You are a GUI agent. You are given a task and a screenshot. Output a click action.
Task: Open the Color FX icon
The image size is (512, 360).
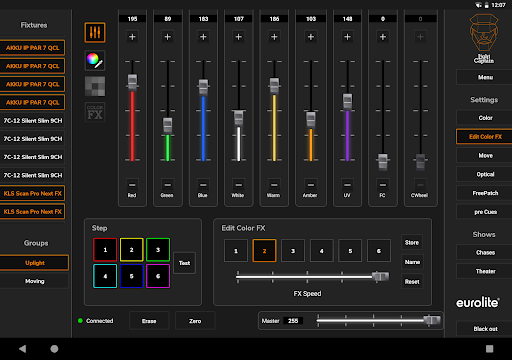coord(95,112)
